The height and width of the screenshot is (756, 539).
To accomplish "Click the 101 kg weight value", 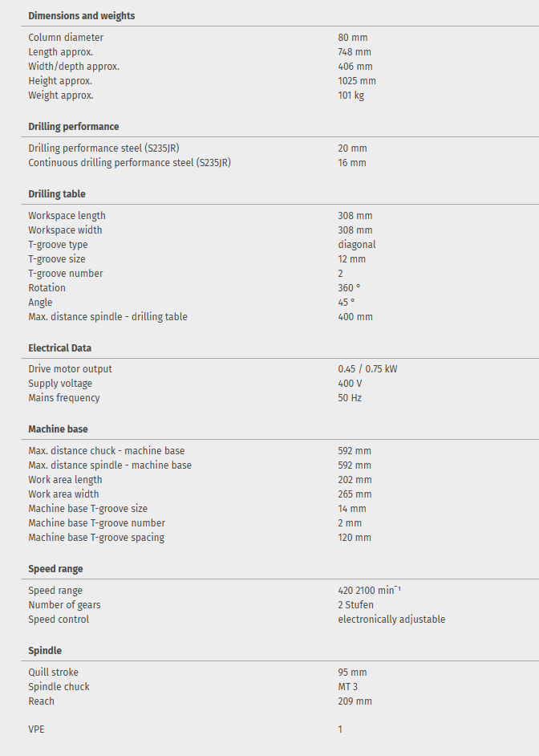I will (351, 96).
